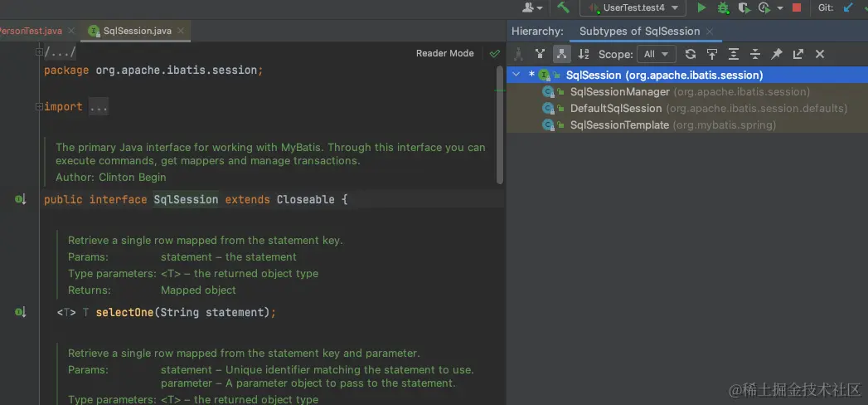Build project with the hammer icon
The image size is (868, 405).
(563, 7)
